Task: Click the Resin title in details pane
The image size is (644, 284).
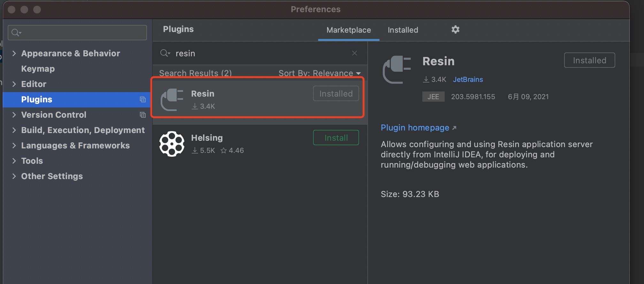Action: (438, 61)
